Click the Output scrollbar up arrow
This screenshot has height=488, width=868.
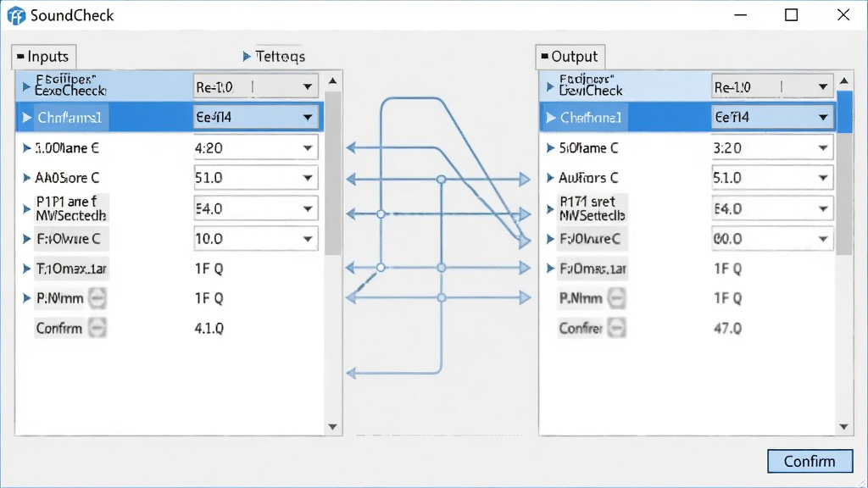[x=843, y=80]
